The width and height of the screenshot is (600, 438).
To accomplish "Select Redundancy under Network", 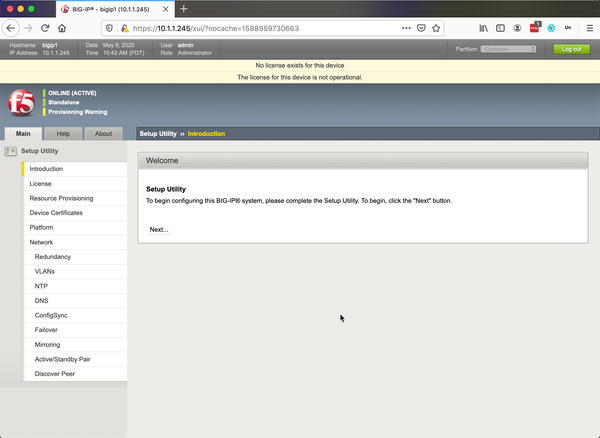I will click(x=75, y=257).
